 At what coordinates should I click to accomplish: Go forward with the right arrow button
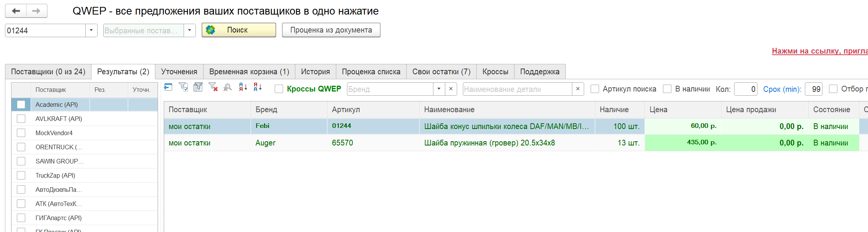click(x=37, y=11)
